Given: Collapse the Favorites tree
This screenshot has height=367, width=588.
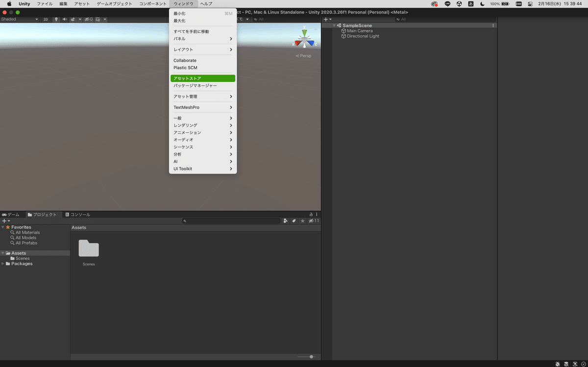Looking at the screenshot, I should pyautogui.click(x=3, y=227).
